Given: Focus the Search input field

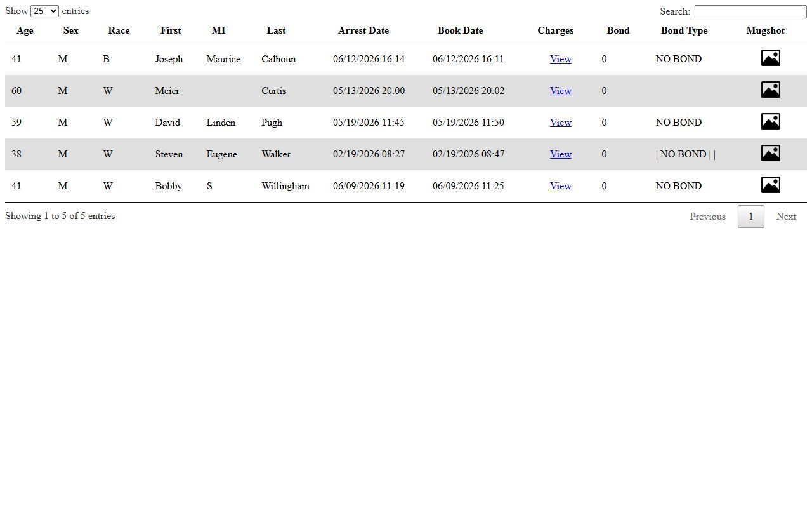Looking at the screenshot, I should click(750, 11).
